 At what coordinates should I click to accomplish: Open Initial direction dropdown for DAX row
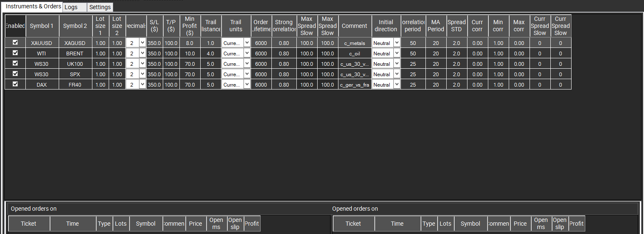[x=396, y=85]
